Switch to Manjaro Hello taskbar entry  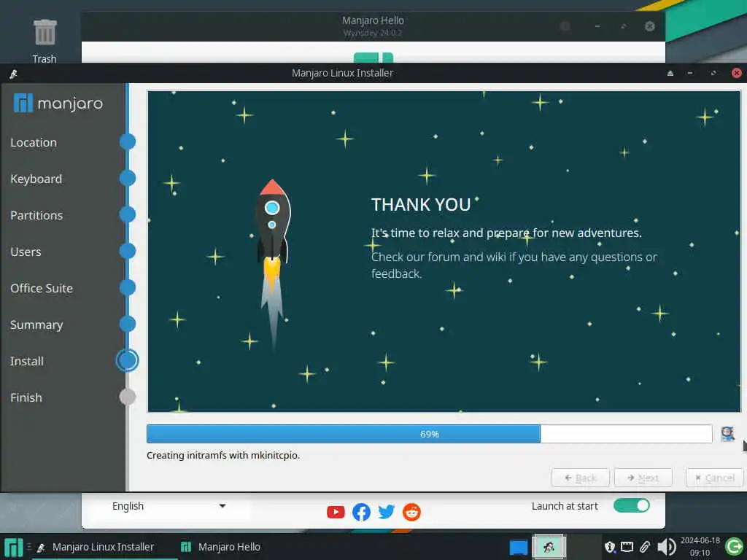[x=220, y=547]
